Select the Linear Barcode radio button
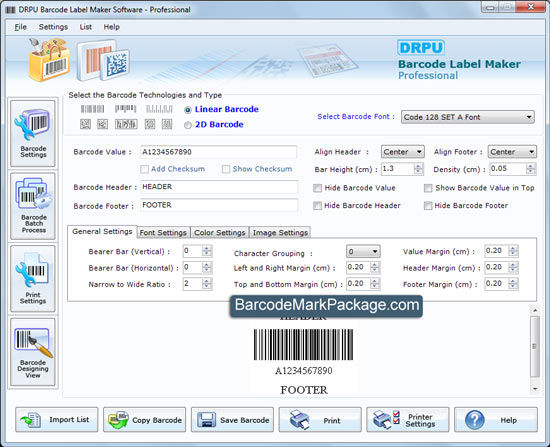The image size is (550, 447). pyautogui.click(x=188, y=110)
